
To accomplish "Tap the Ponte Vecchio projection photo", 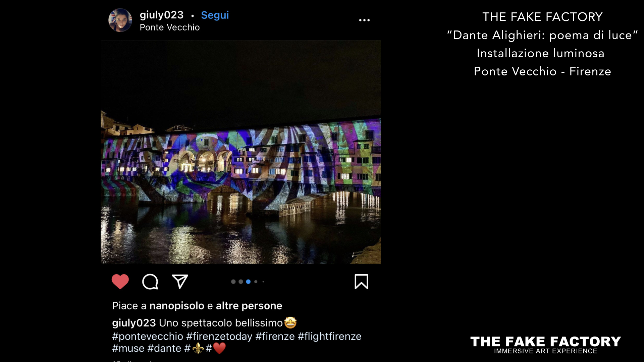I will (241, 152).
